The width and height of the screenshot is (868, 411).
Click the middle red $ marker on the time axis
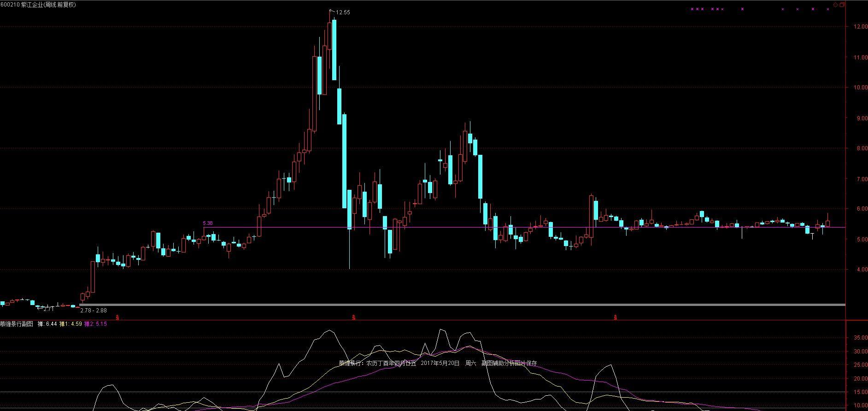coord(354,317)
